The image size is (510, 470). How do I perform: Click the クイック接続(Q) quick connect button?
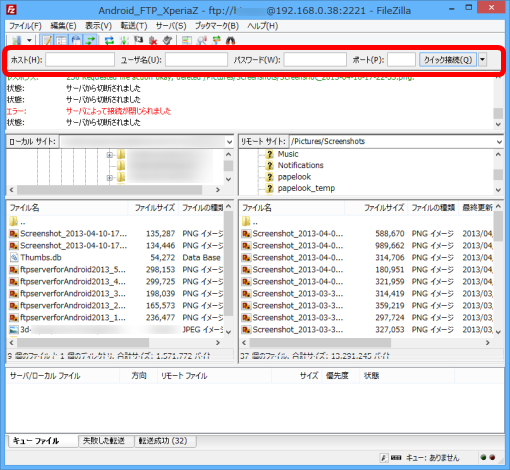[x=448, y=60]
